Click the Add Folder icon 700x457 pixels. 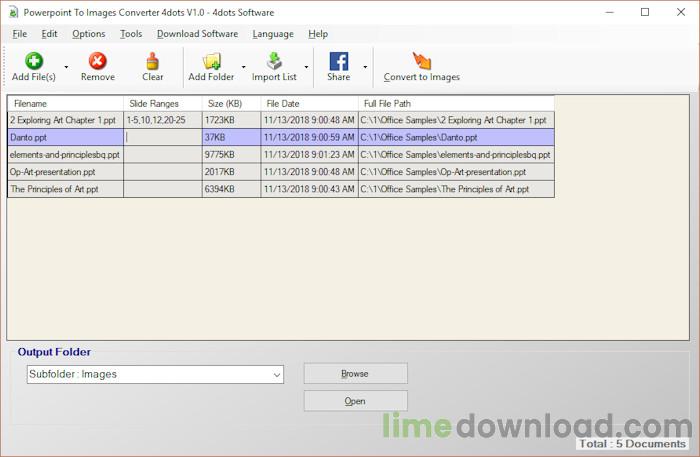click(212, 61)
